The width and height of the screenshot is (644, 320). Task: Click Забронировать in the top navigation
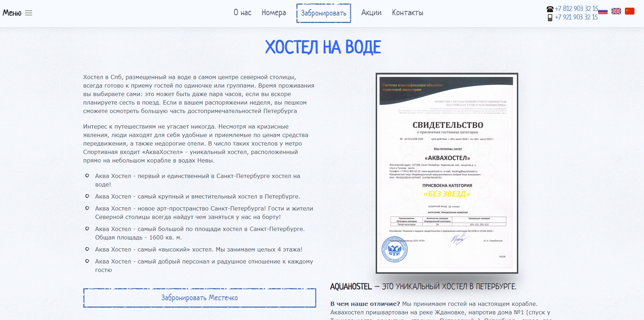323,13
